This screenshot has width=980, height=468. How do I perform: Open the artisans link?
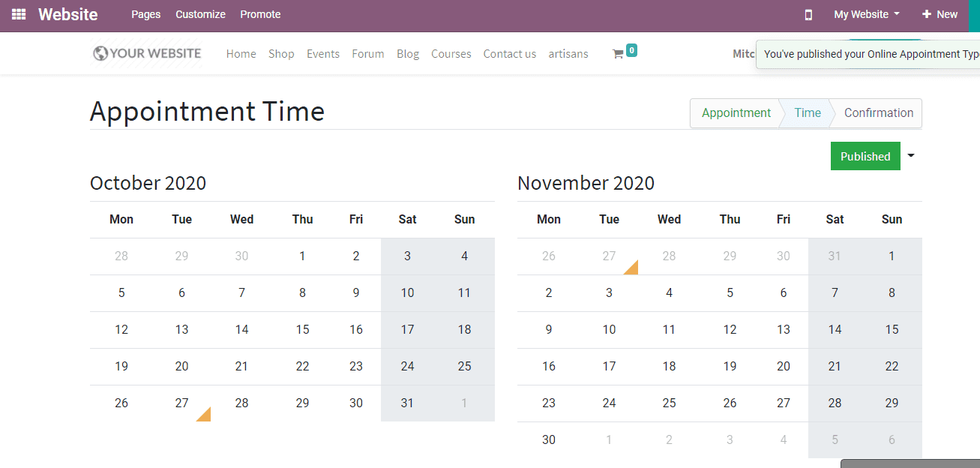[x=568, y=54]
